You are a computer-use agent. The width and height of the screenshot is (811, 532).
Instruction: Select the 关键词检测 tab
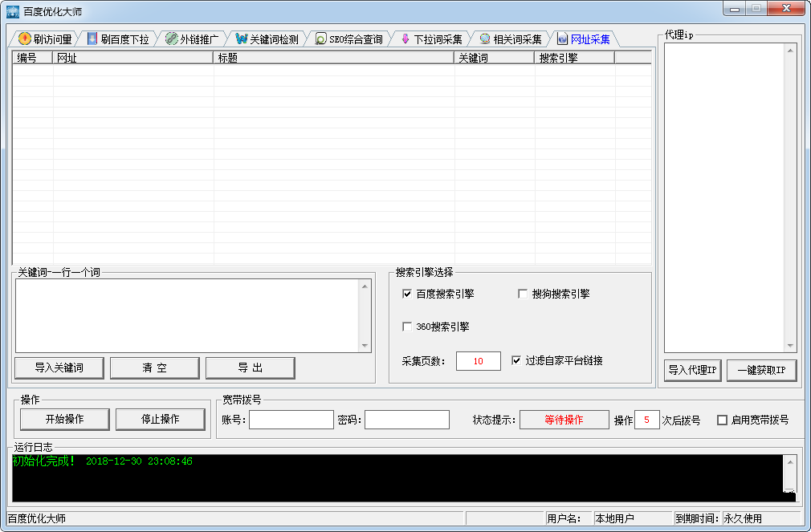click(x=267, y=39)
